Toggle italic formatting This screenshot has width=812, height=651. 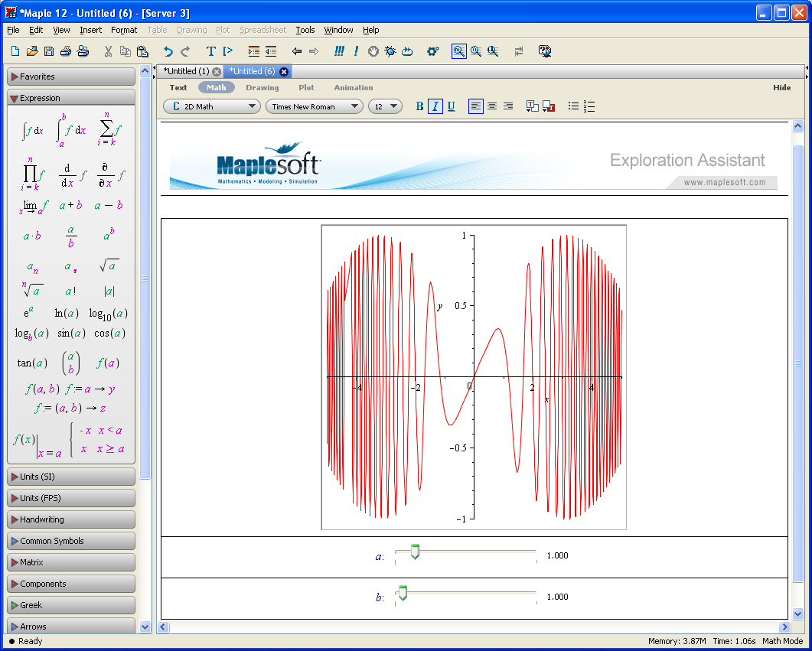[435, 106]
